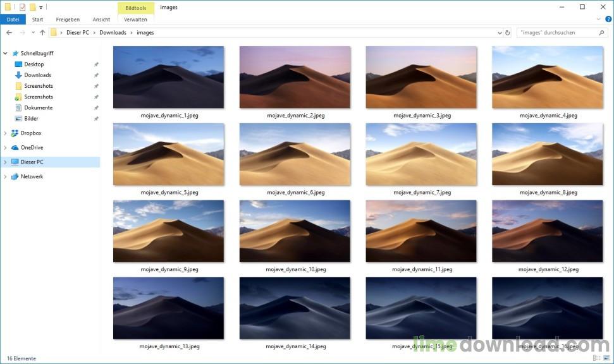Click the Properties checkmark quick access icon
Image resolution: width=614 pixels, height=364 pixels.
tap(22, 7)
